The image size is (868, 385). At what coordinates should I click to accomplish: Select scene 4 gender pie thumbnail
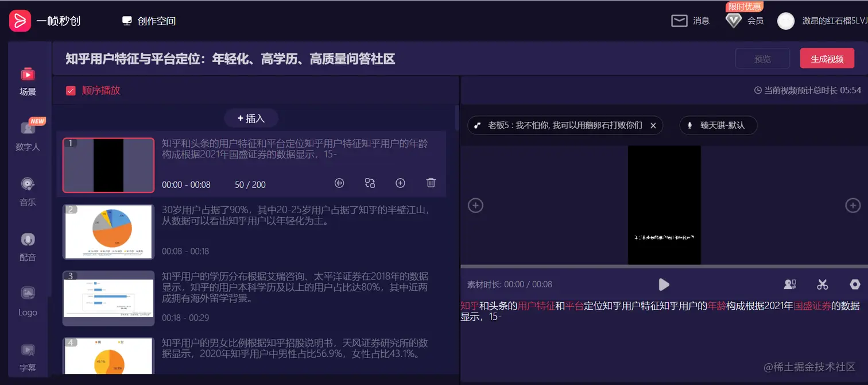[108, 356]
